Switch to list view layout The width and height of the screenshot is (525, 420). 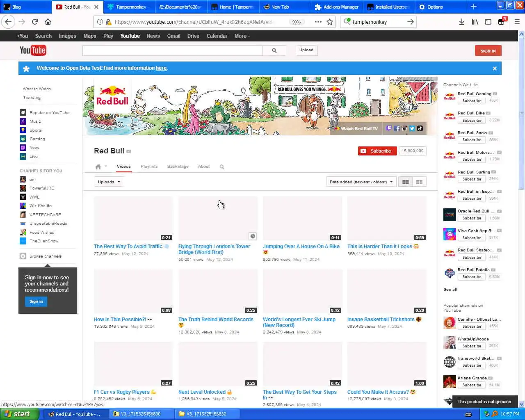[x=419, y=182]
